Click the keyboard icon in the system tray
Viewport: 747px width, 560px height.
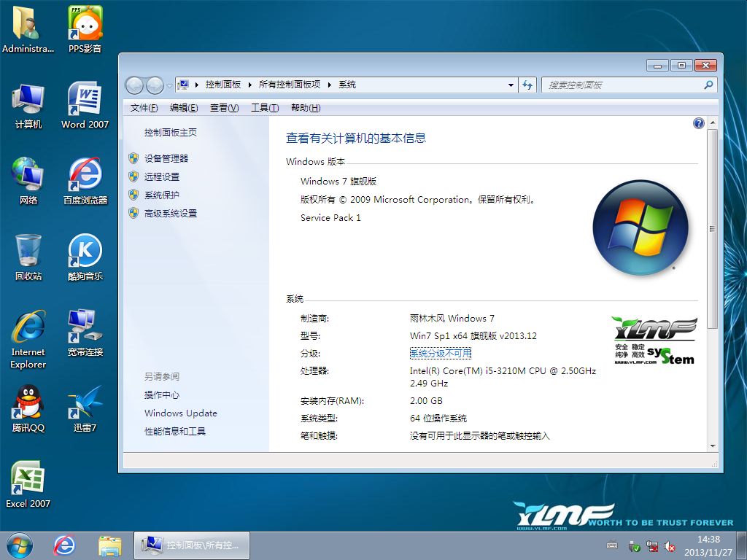[612, 545]
